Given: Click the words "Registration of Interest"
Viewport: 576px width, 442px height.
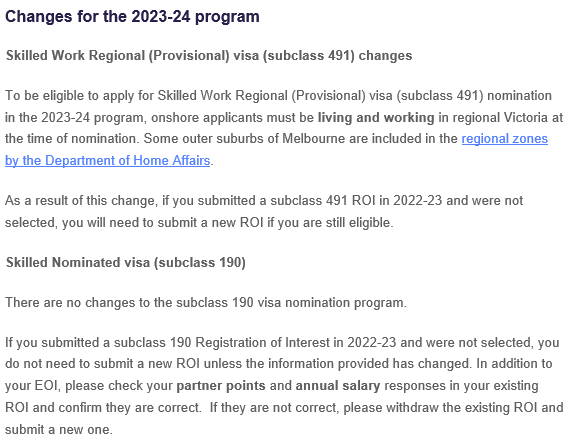Looking at the screenshot, I should [x=262, y=342].
